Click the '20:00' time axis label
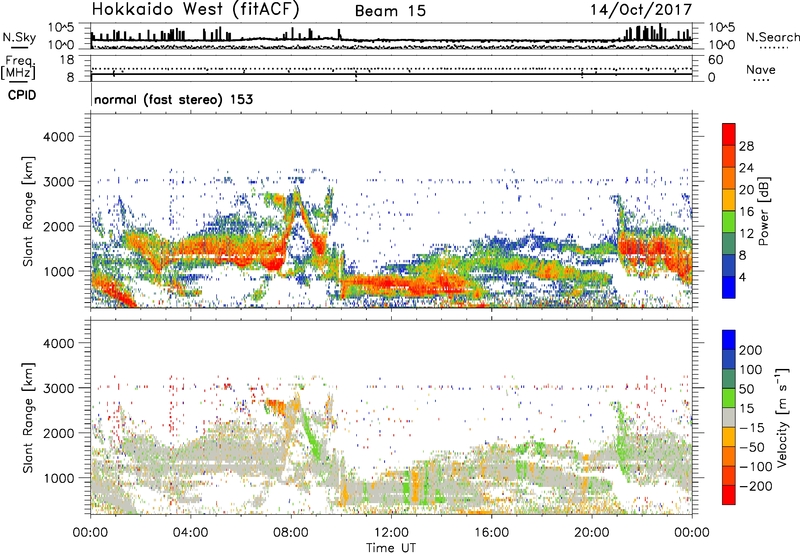Image resolution: width=800 pixels, height=554 pixels. 591,533
